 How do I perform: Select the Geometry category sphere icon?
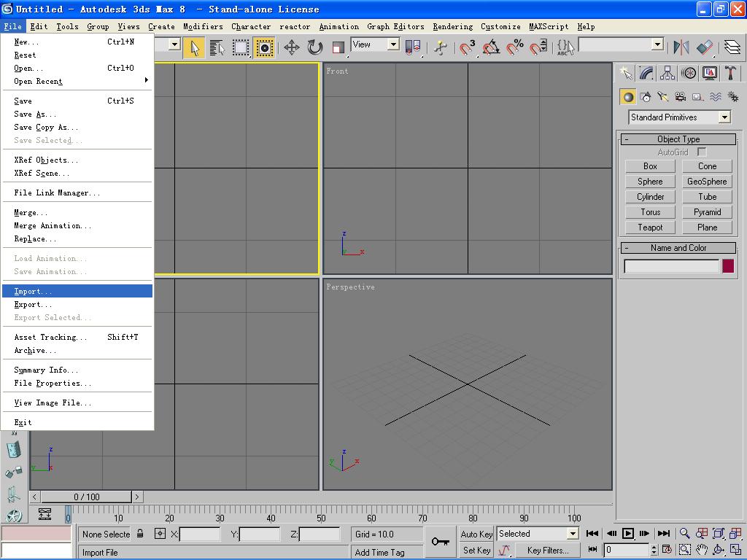(628, 97)
